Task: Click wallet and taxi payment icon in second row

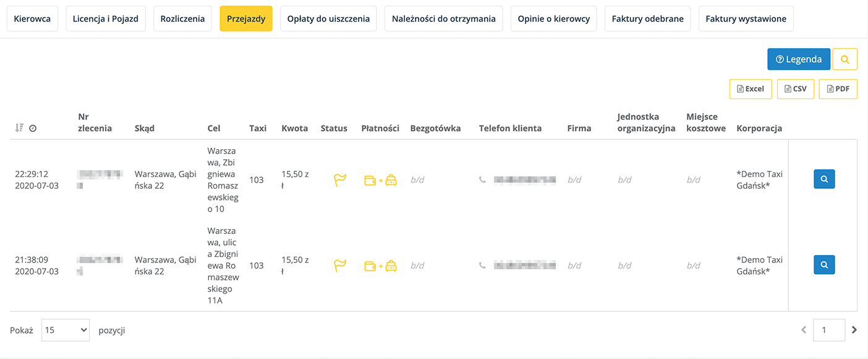Action: click(380, 266)
